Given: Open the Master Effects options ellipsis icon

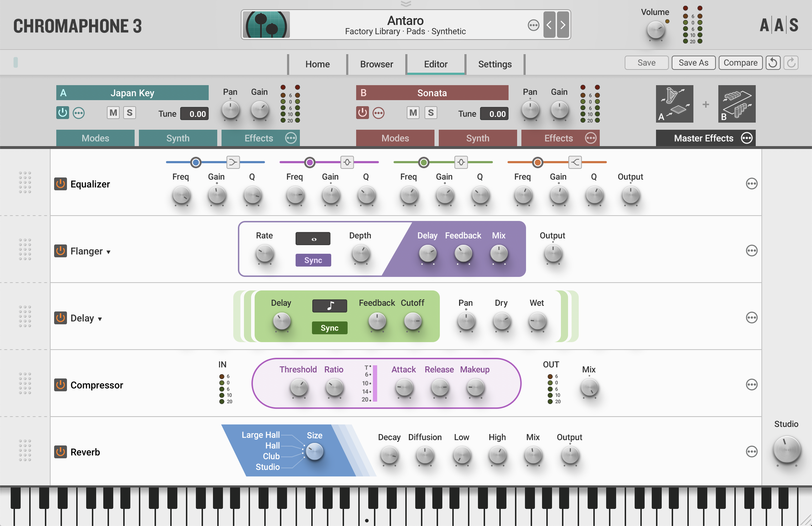Looking at the screenshot, I should [x=747, y=138].
